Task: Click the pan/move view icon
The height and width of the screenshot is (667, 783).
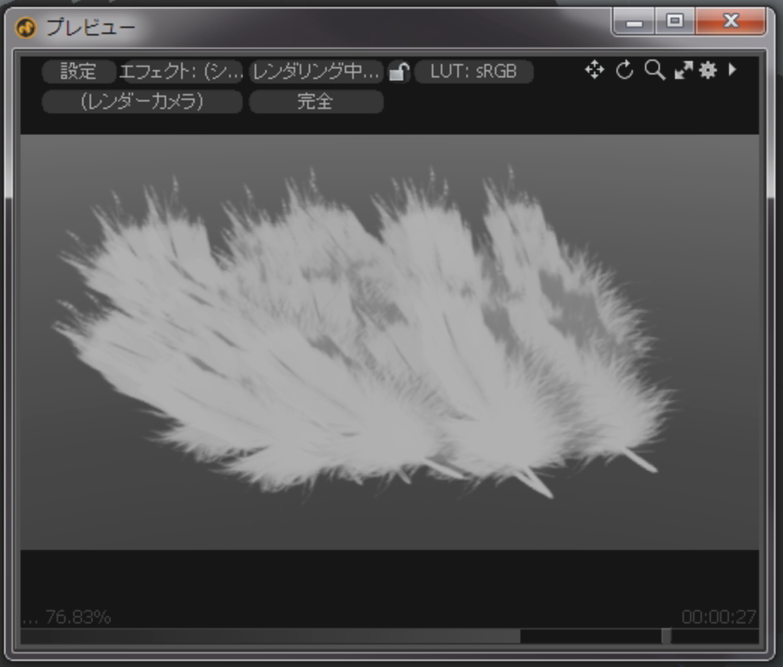Action: [x=594, y=70]
